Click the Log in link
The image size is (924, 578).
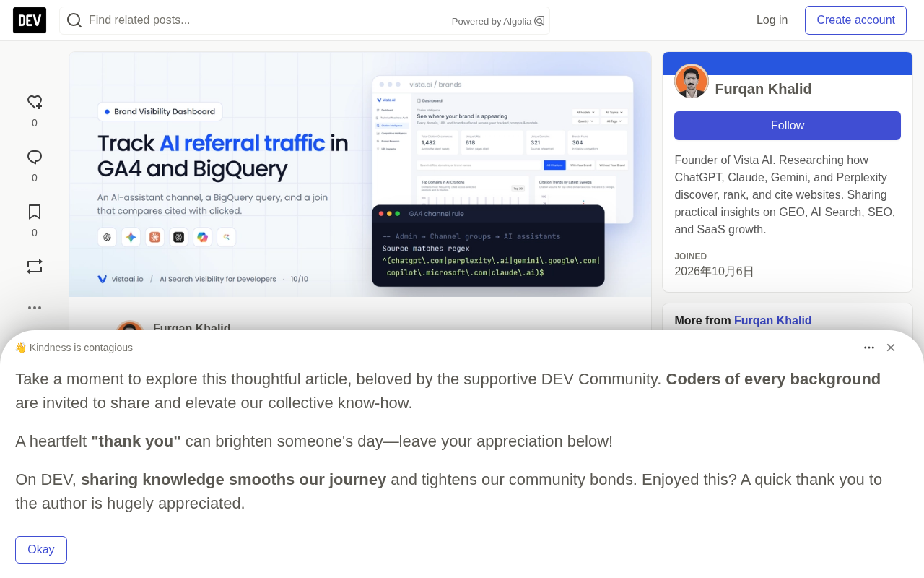(x=772, y=20)
